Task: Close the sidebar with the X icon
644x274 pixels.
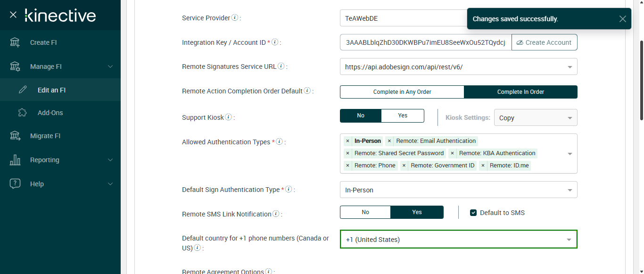Action: [x=13, y=15]
